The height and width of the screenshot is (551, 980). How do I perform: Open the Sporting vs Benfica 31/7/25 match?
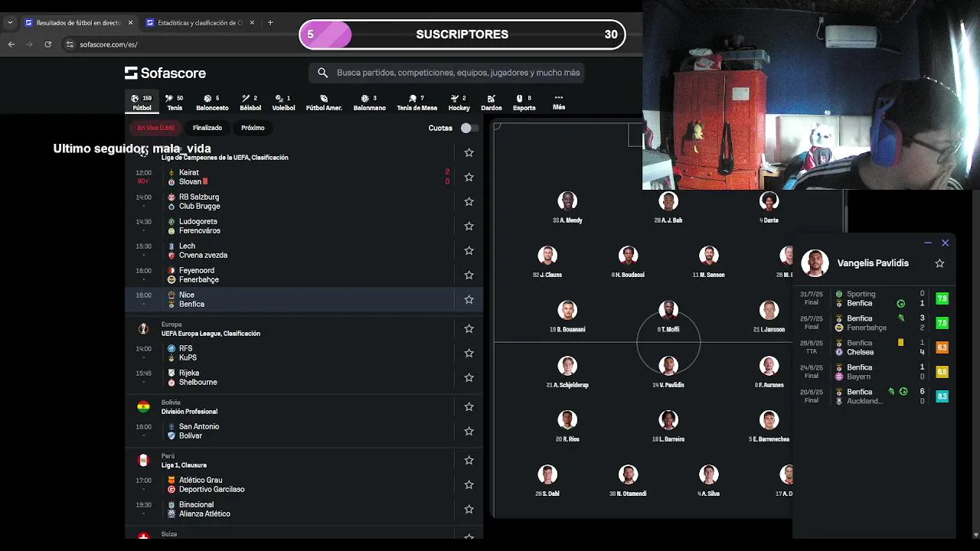tap(874, 298)
